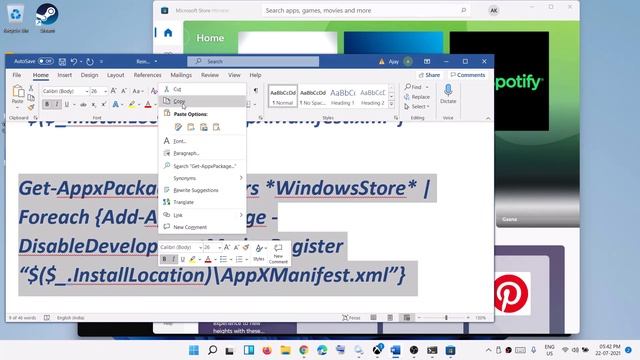Open Font... from the context menu
Image resolution: width=640 pixels, height=360 pixels.
click(203, 141)
